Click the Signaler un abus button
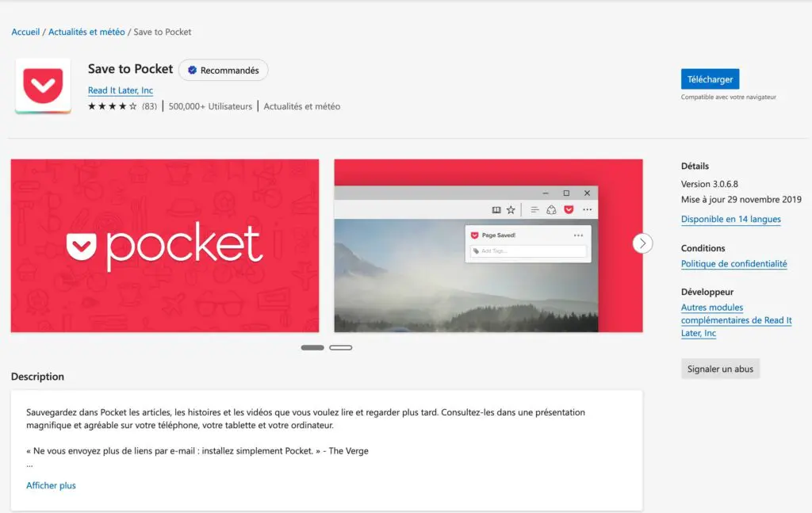This screenshot has width=812, height=513. tap(719, 368)
